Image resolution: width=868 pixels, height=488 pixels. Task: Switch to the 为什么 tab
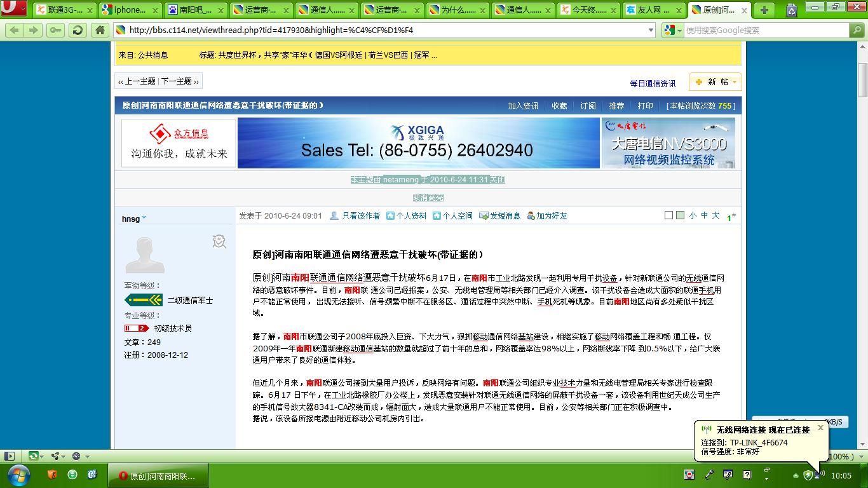pos(458,10)
